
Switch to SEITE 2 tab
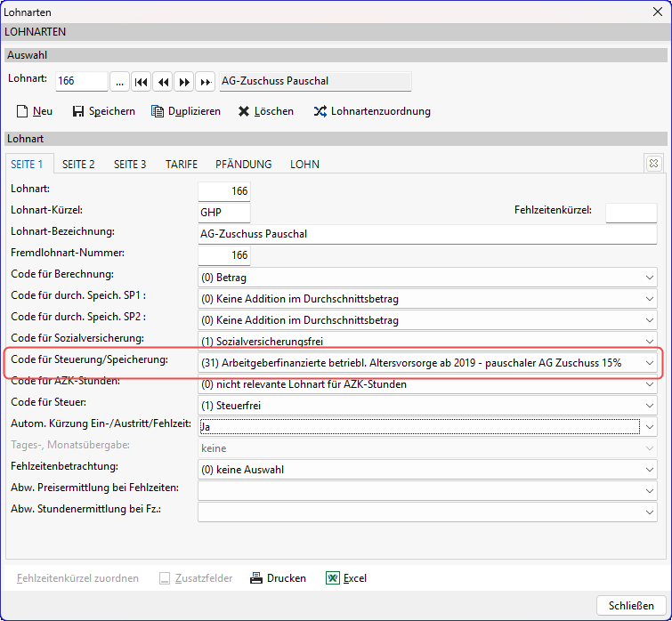[78, 165]
